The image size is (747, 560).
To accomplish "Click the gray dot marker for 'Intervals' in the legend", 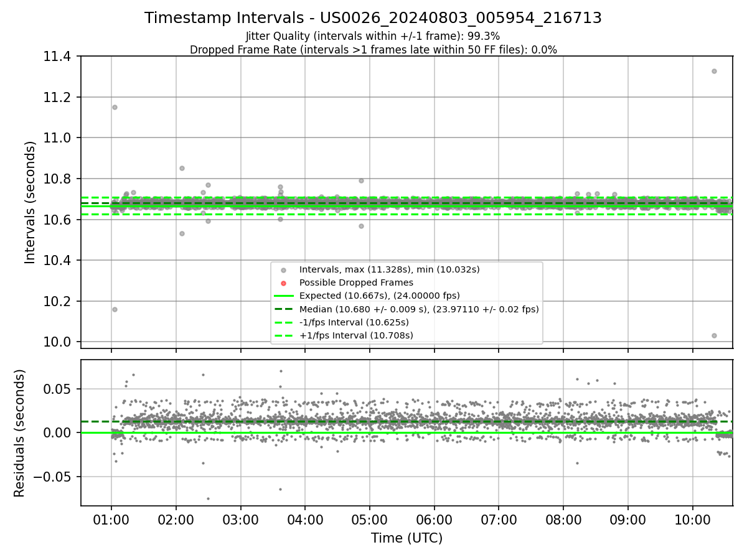I will click(283, 270).
